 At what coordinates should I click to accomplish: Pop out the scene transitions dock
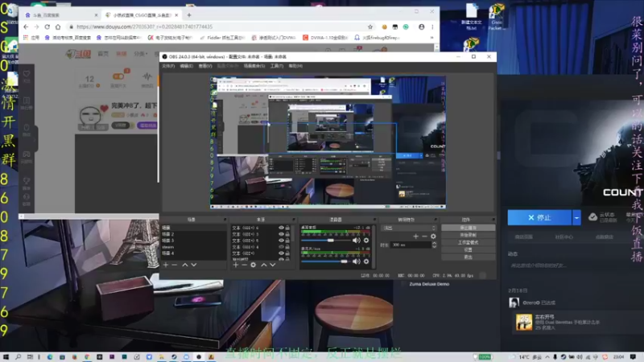pos(436,220)
